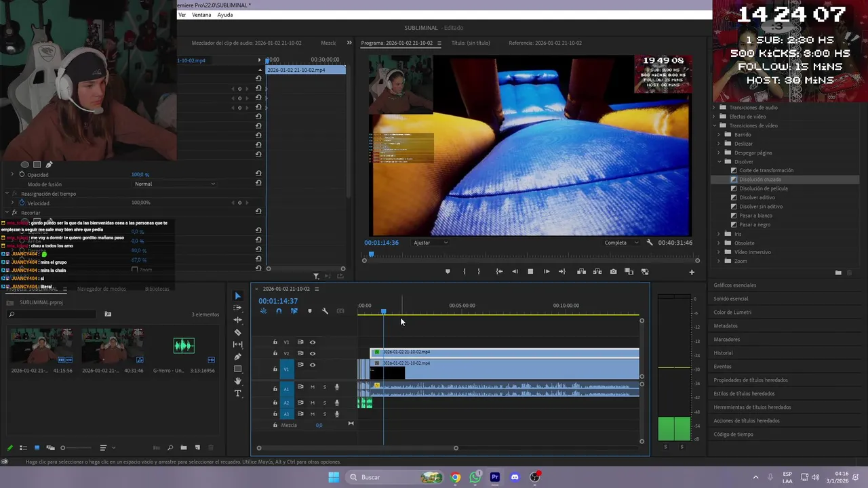The width and height of the screenshot is (868, 488).
Task: Open the Historial panel
Action: pos(723,353)
